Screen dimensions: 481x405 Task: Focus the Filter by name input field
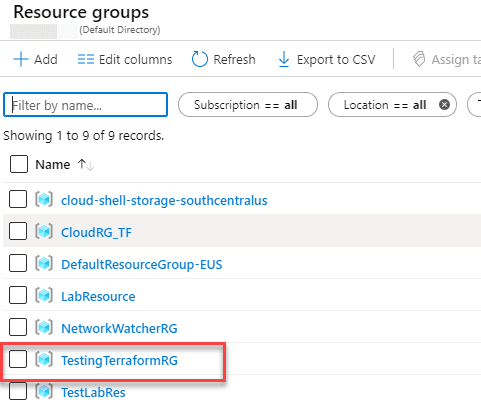coord(85,105)
